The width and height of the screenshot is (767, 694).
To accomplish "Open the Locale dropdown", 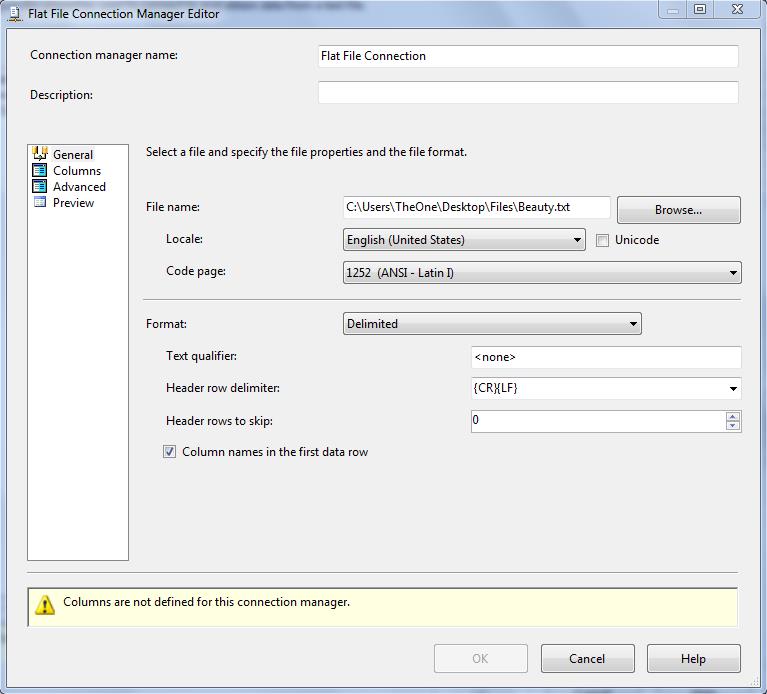I will coord(578,240).
